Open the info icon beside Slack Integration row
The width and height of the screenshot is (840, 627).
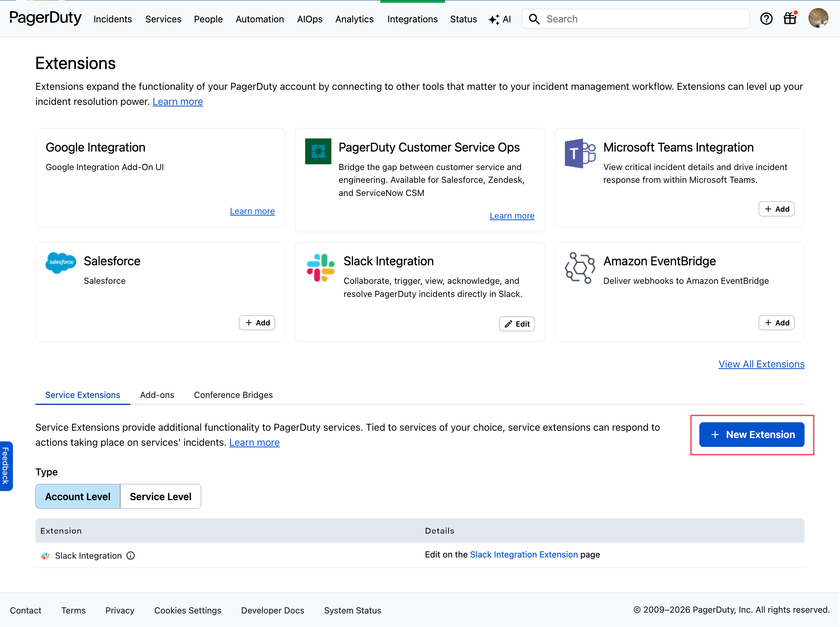pyautogui.click(x=131, y=556)
